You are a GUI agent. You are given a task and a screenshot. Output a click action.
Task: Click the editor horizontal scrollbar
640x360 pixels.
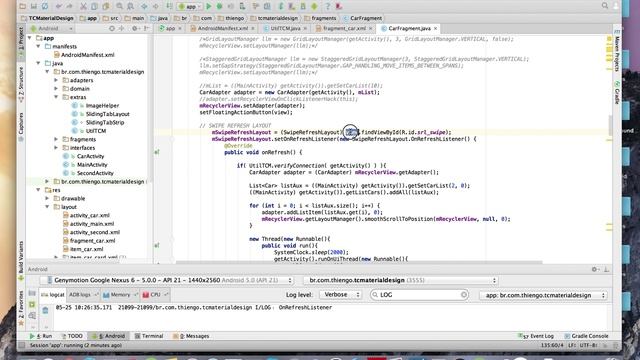click(359, 262)
